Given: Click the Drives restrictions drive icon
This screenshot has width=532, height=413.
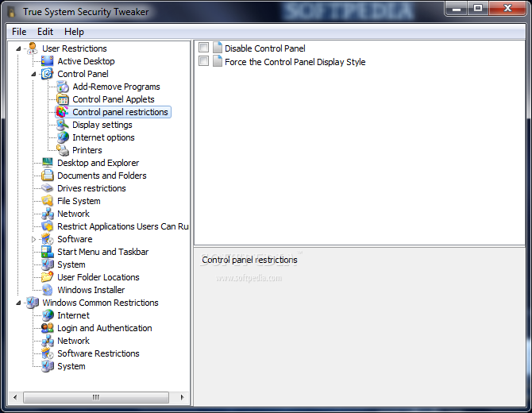Looking at the screenshot, I should click(47, 188).
